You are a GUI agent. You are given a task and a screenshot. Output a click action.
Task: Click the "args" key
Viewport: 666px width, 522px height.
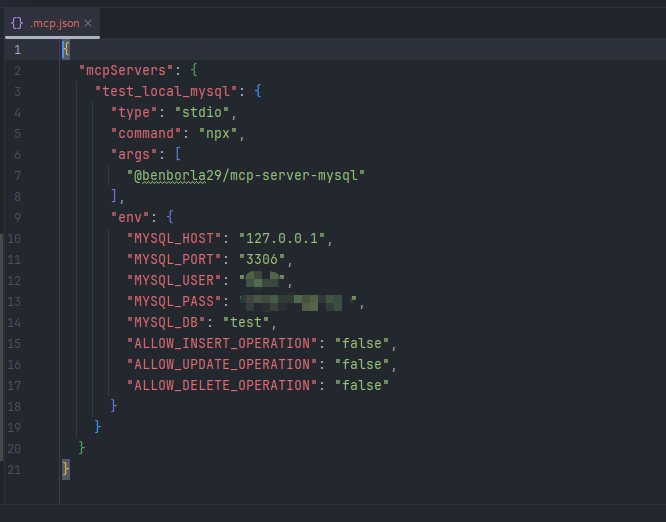pyautogui.click(x=134, y=155)
